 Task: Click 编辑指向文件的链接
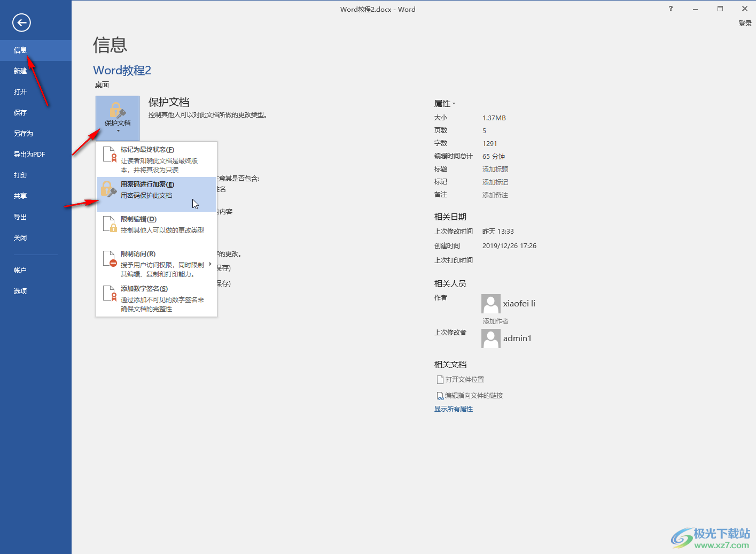(470, 396)
